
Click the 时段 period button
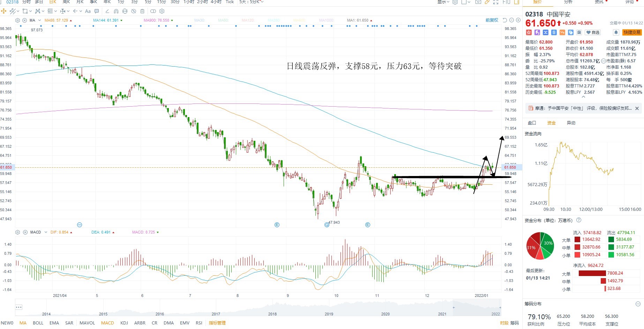pyautogui.click(x=504, y=323)
